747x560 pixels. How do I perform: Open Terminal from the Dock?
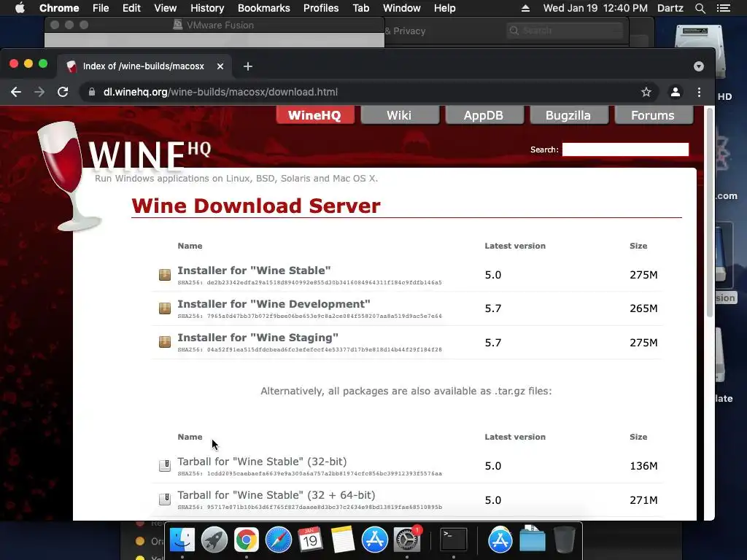tap(453, 540)
